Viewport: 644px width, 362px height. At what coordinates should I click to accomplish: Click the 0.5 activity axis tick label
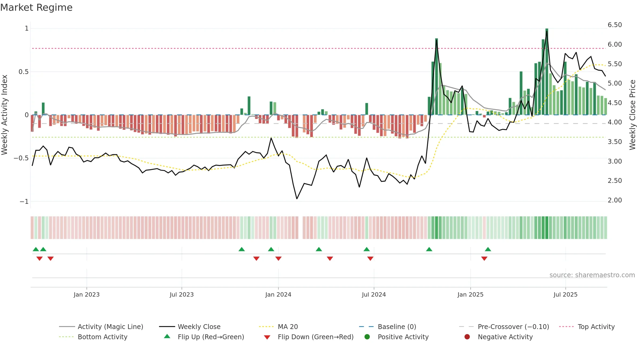pos(24,72)
